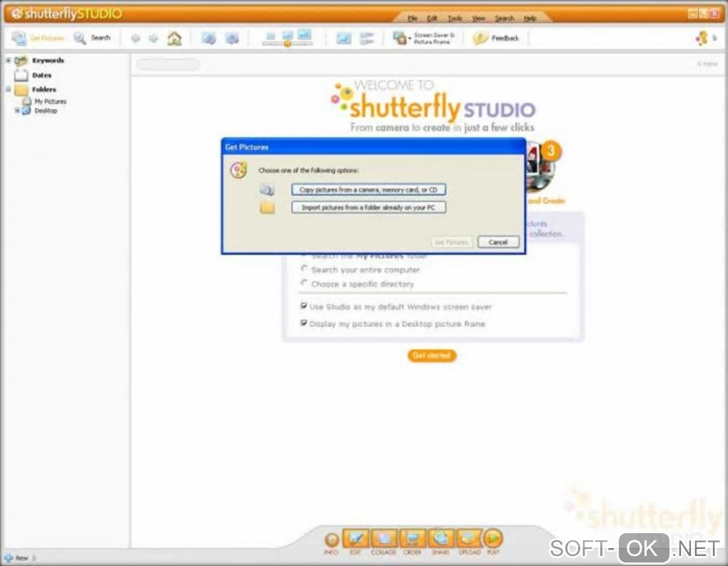Click Copy pictures from camera, memory card, or CD

coord(369,189)
